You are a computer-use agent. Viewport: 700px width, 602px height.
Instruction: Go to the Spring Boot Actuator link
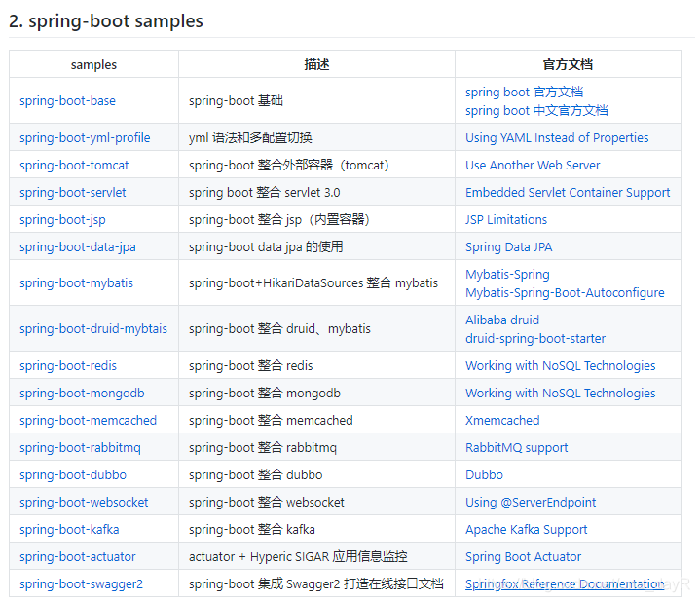(x=523, y=557)
